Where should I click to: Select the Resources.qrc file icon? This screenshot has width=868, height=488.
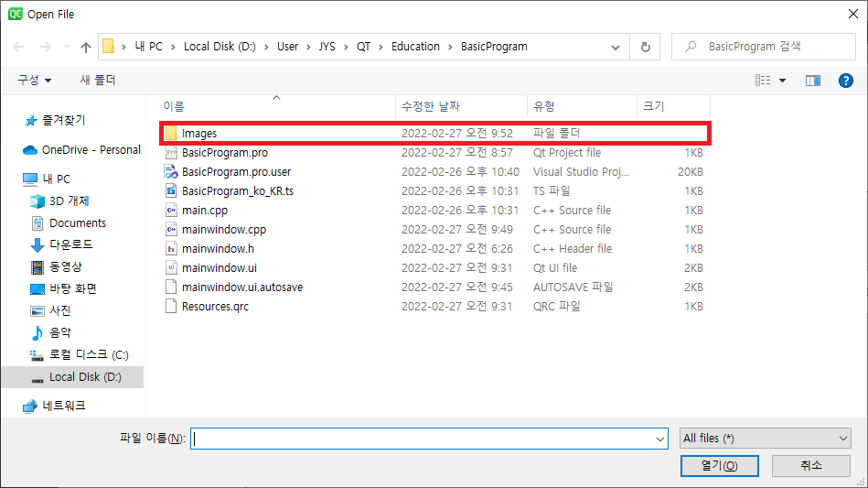[x=172, y=307]
